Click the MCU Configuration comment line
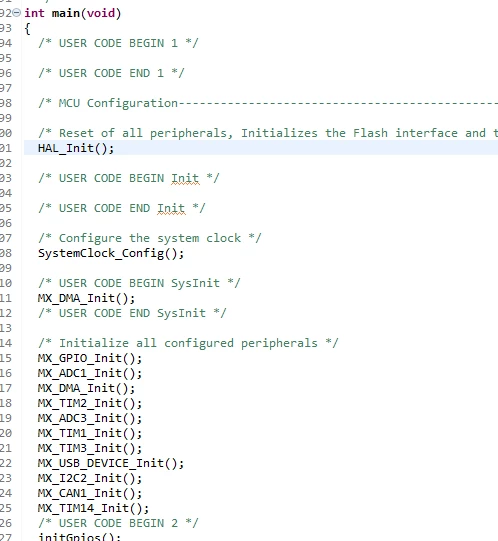 click(268, 103)
